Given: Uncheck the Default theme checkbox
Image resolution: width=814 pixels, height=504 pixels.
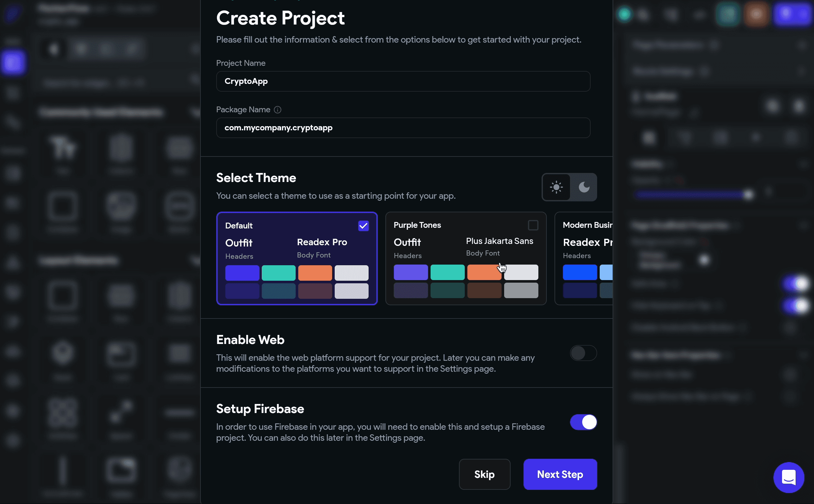Looking at the screenshot, I should [363, 226].
